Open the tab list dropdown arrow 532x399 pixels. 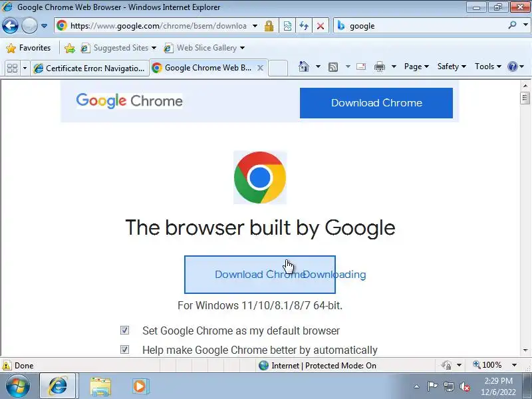pyautogui.click(x=25, y=68)
